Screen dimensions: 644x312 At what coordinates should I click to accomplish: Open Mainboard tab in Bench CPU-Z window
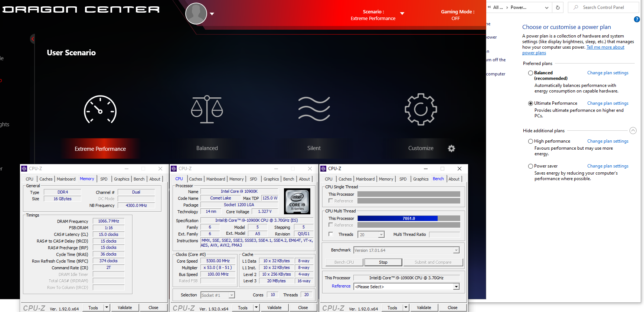(365, 179)
